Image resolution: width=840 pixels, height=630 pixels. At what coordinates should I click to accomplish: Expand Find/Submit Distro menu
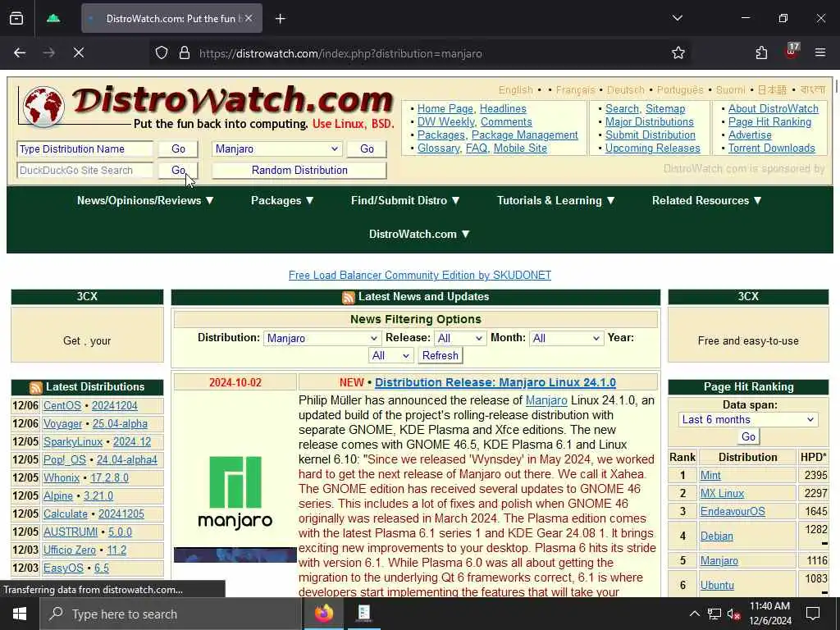[405, 200]
